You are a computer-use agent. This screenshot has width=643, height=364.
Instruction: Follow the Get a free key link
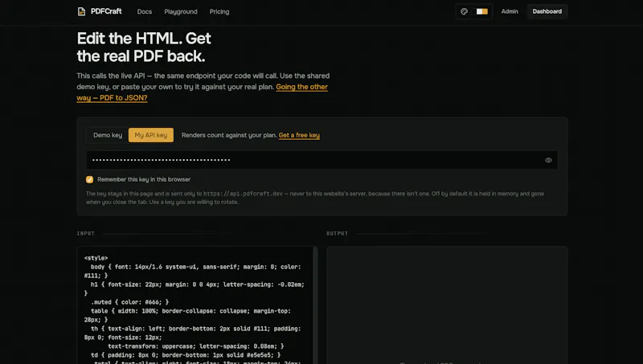tap(299, 135)
